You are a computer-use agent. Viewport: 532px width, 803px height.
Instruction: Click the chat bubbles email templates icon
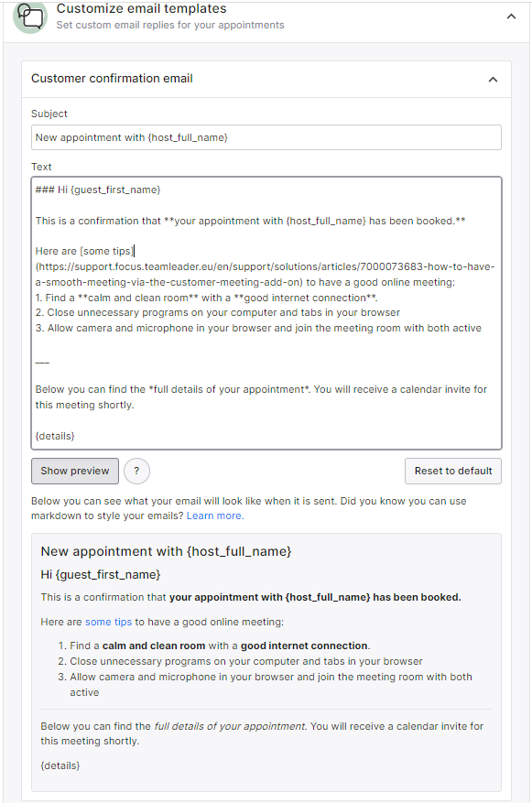tap(30, 16)
